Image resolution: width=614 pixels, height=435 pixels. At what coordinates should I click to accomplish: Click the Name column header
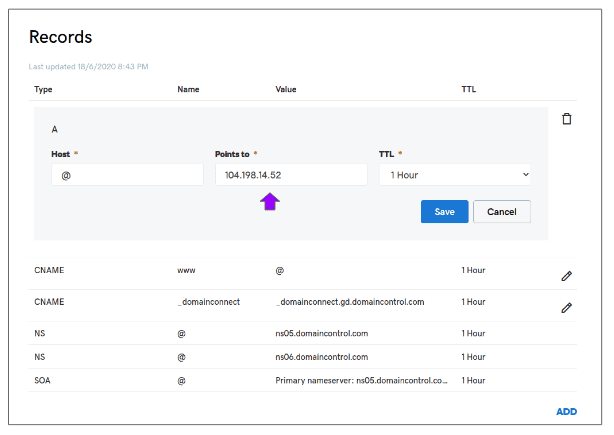[188, 89]
